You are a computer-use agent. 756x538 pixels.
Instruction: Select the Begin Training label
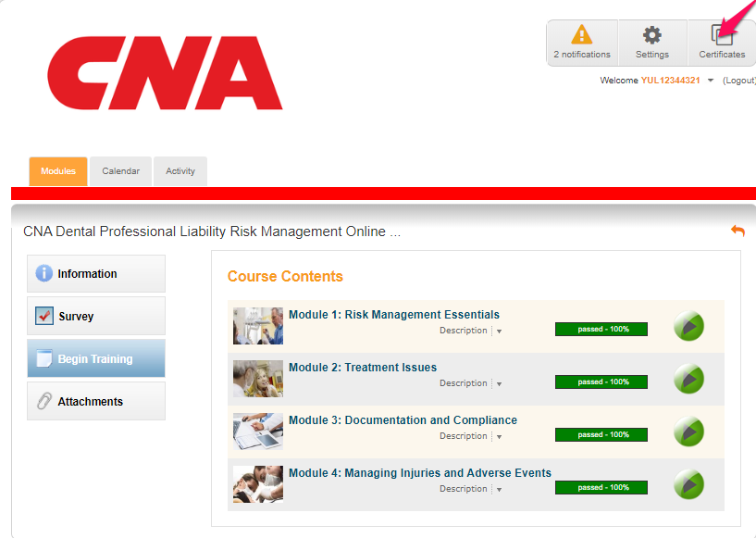click(95, 359)
